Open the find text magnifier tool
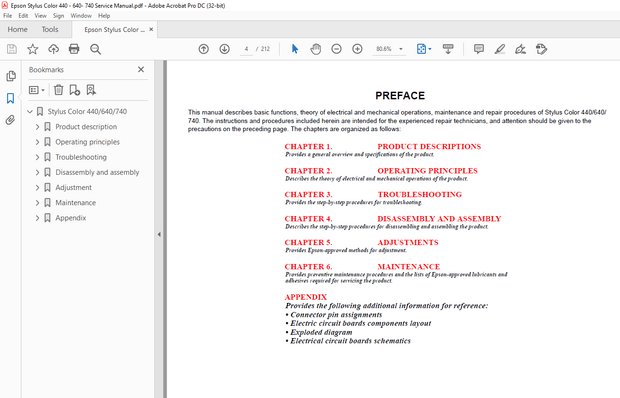 [95, 49]
